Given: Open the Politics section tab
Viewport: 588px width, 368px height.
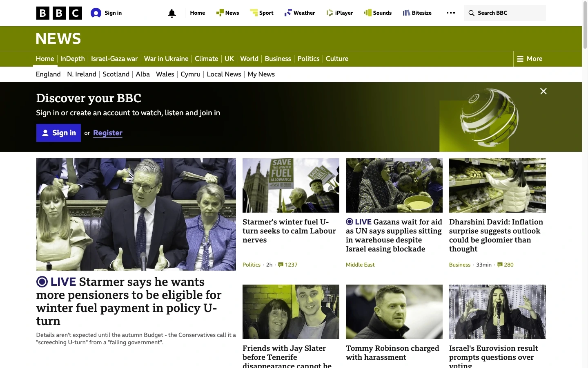Looking at the screenshot, I should click(x=308, y=59).
